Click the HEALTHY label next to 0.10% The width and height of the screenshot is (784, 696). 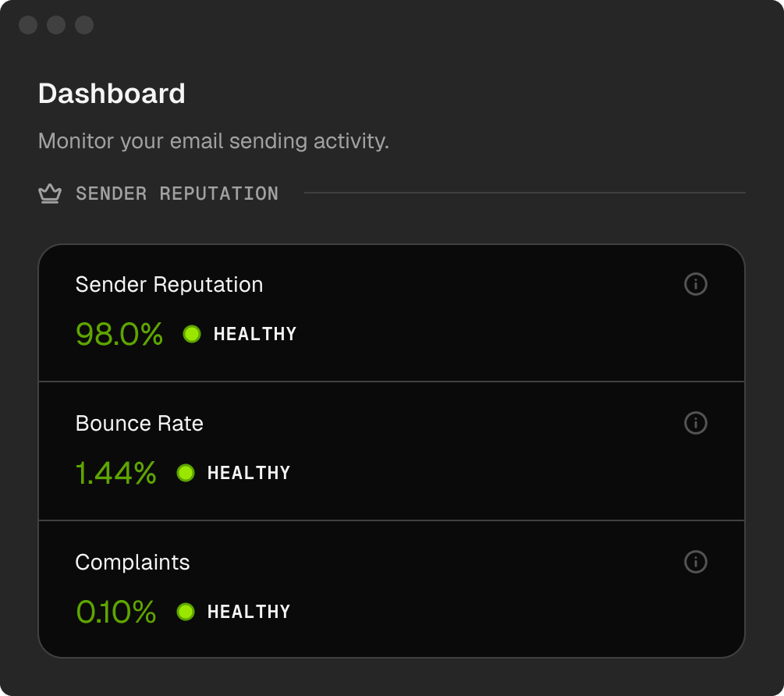point(249,612)
